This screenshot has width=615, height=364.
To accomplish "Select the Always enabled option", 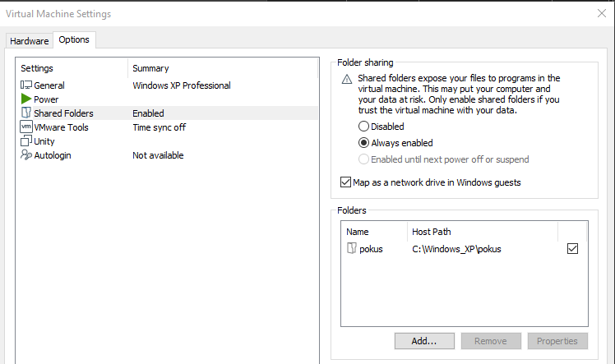I will [363, 143].
